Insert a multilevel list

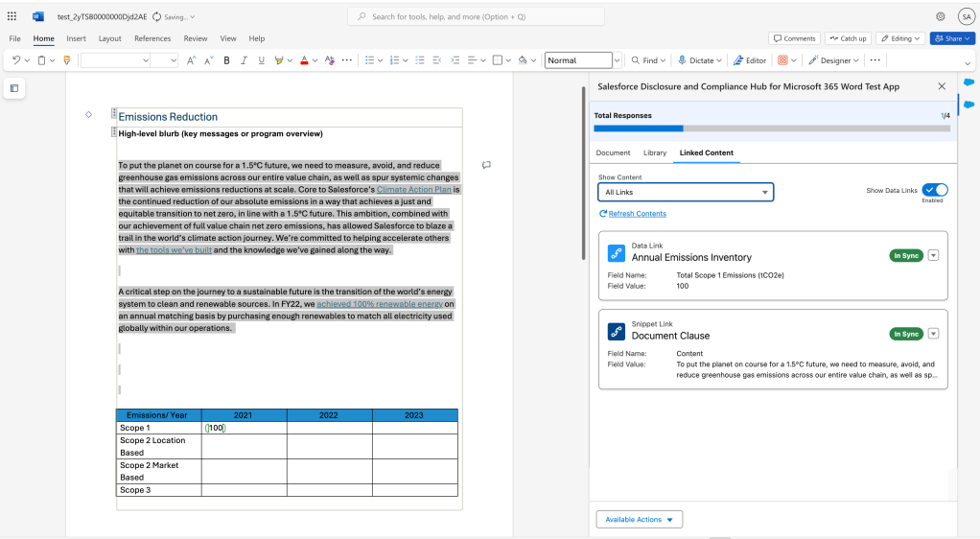pyautogui.click(x=420, y=60)
